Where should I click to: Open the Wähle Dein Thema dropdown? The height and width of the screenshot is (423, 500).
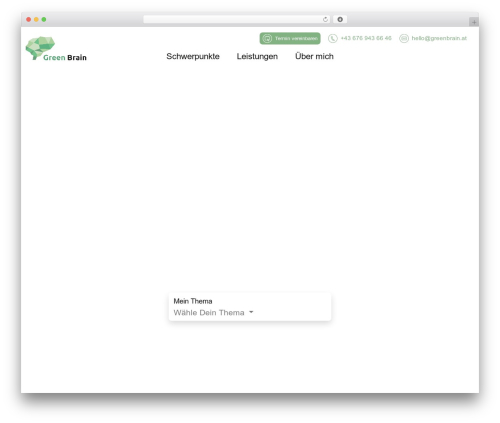click(213, 313)
